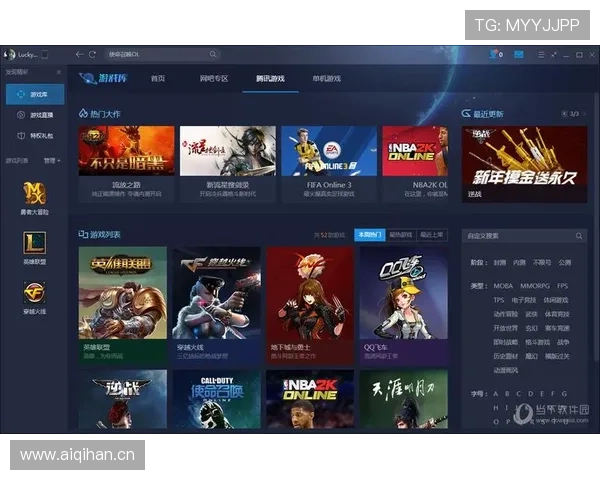This screenshot has width=600, height=480.
Task: Open the mail envelope icon
Action: 519,54
